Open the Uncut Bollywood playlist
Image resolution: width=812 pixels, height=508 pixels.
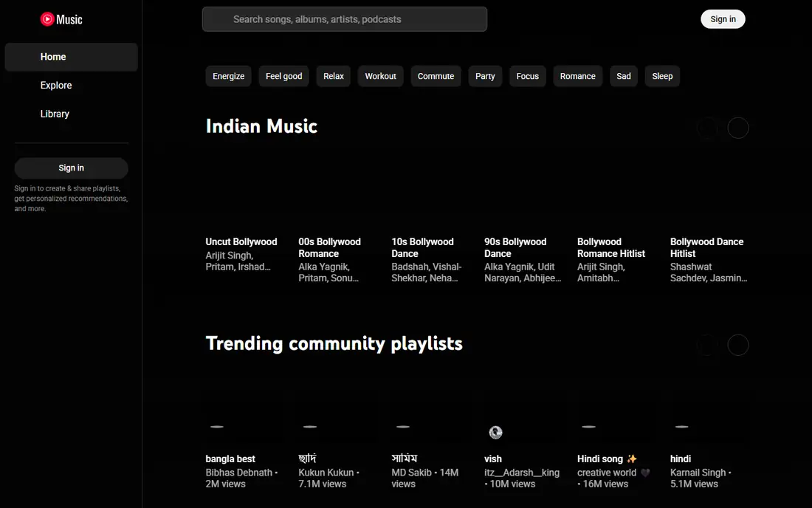241,242
